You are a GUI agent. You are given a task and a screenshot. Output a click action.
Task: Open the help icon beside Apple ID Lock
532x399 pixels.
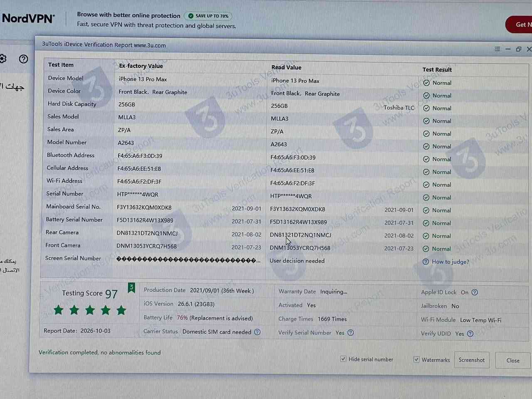(475, 292)
